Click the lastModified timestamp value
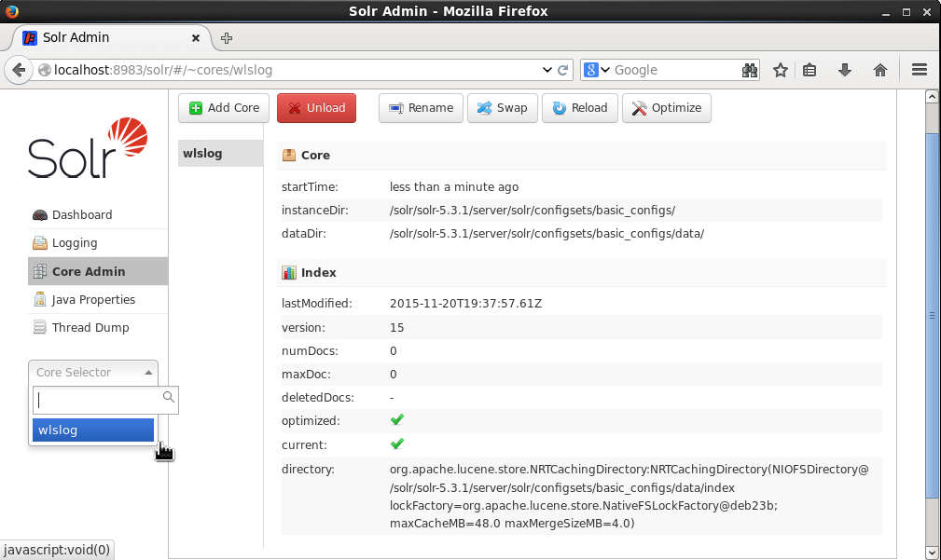 tap(465, 304)
